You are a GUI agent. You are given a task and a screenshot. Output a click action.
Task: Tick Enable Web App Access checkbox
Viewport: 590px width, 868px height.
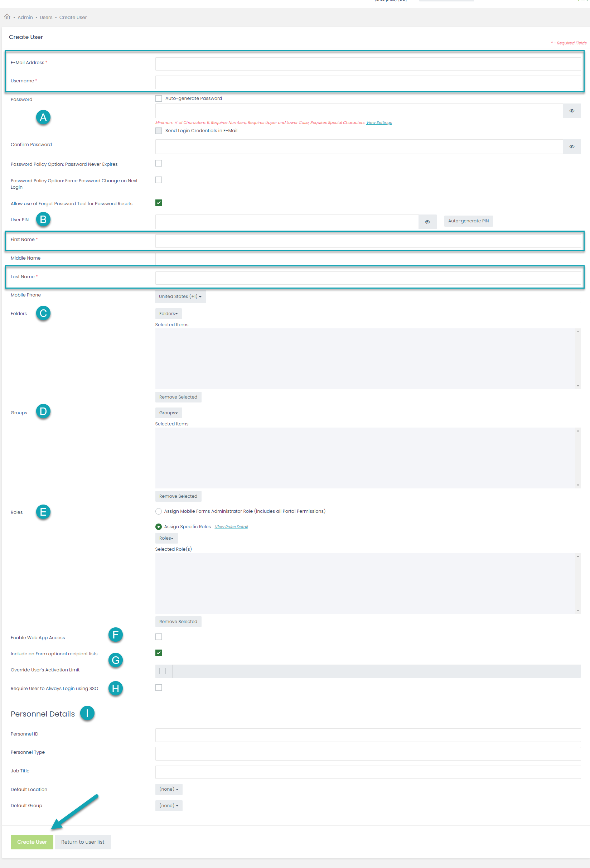pos(159,637)
